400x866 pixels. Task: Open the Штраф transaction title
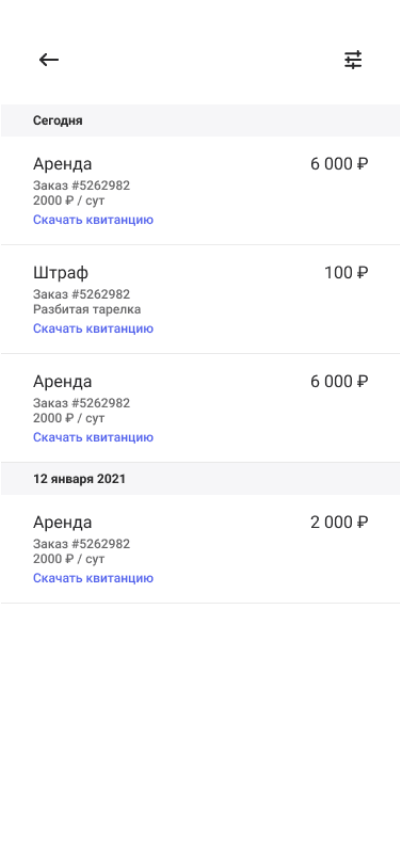[x=61, y=273]
